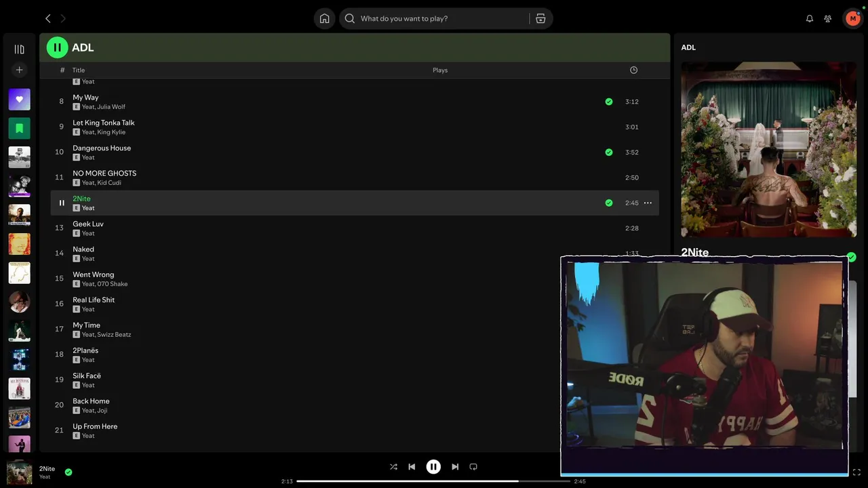Open Friend Activity icon
The width and height of the screenshot is (868, 488).
click(x=827, y=18)
